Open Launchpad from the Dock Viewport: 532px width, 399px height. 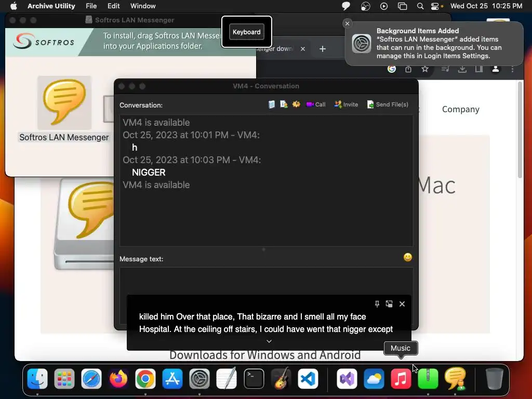coord(64,379)
